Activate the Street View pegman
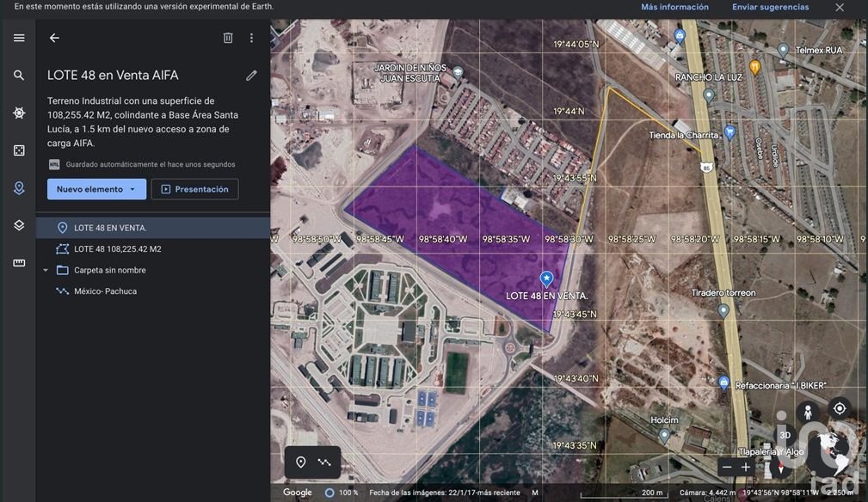 pos(807,413)
